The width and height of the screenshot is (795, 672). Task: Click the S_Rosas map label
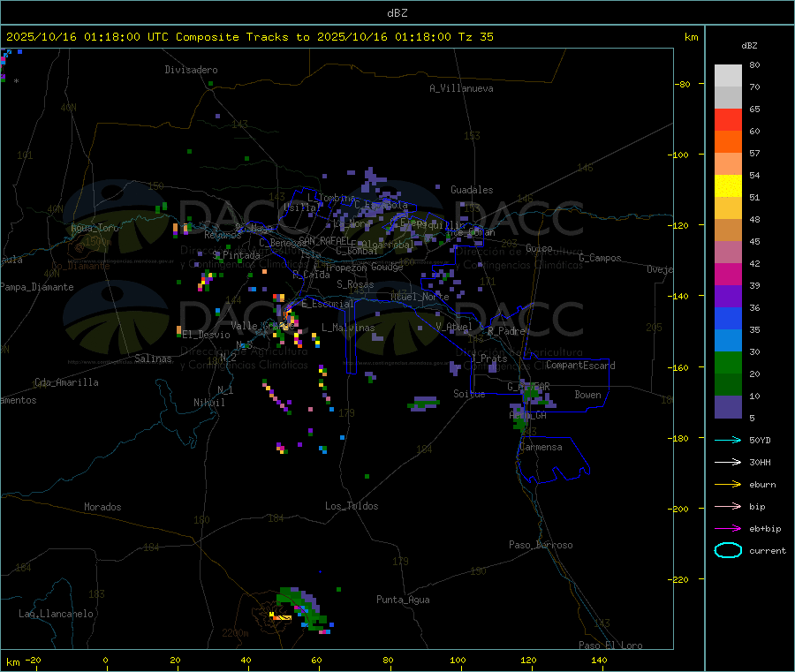pos(355,284)
